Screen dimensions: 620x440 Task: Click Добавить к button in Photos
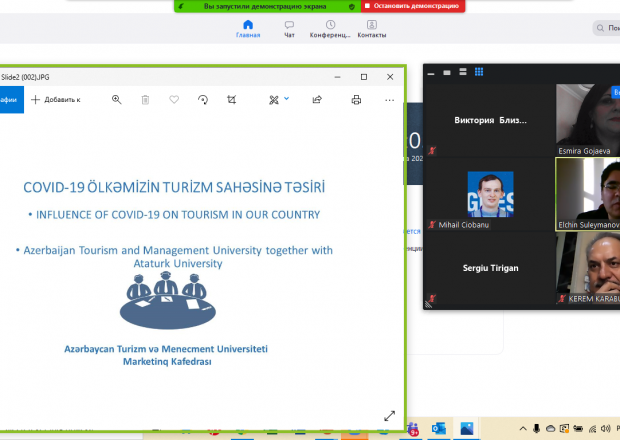tap(56, 100)
